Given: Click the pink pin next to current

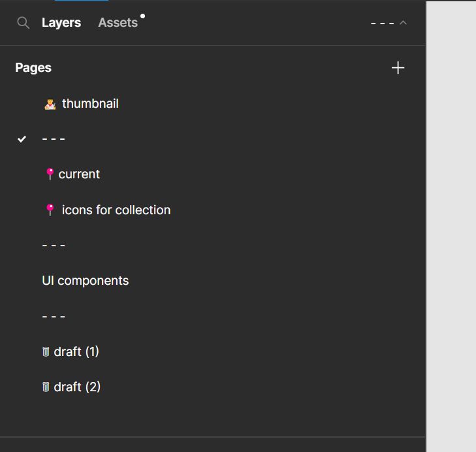Looking at the screenshot, I should pyautogui.click(x=50, y=174).
